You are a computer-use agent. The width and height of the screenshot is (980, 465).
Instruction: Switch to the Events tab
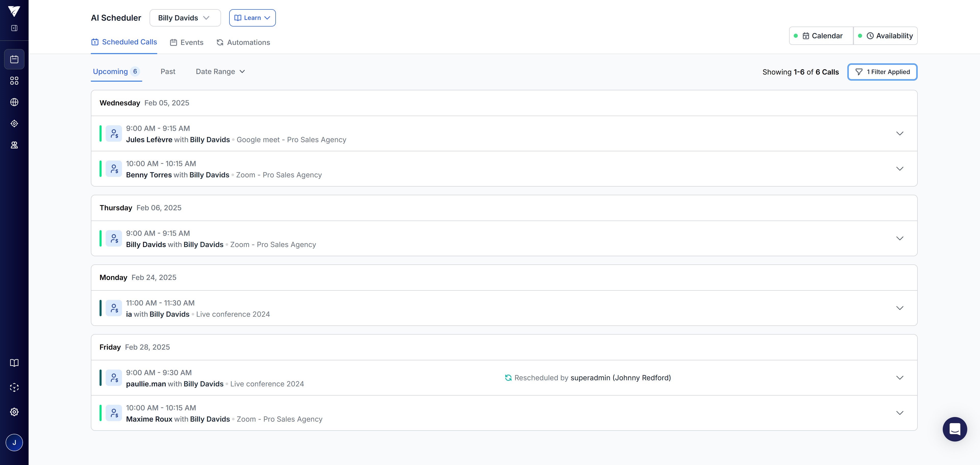coord(186,42)
